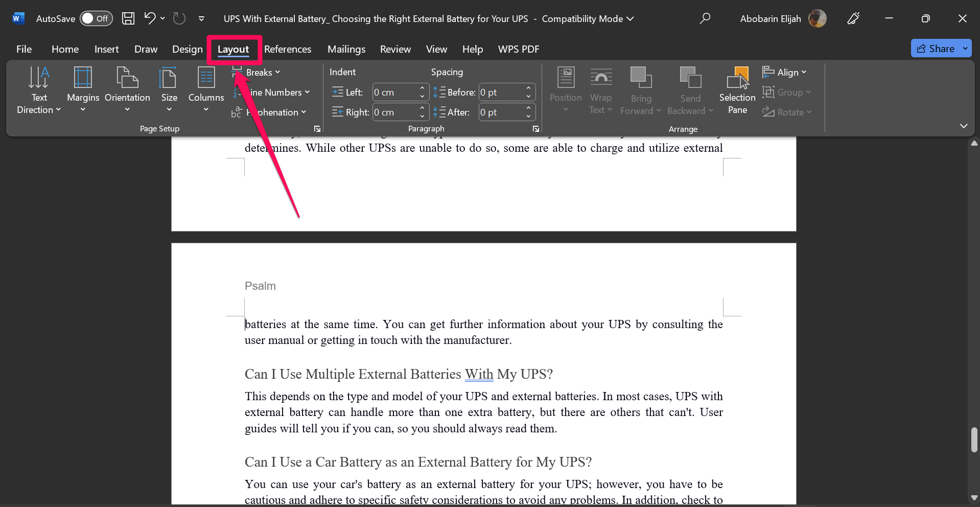
Task: Switch to the References tab
Action: click(x=288, y=49)
